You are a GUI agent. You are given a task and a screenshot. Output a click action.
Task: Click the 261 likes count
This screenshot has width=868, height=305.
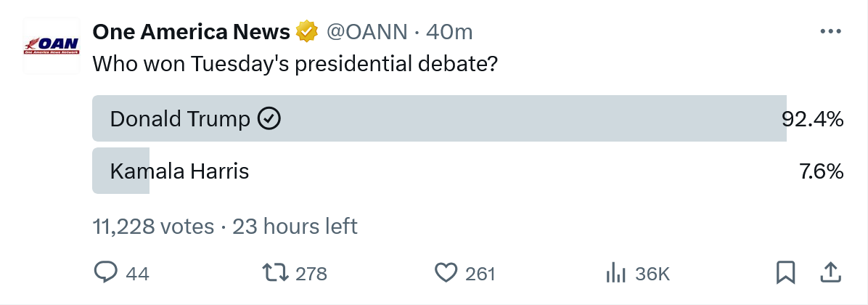(480, 274)
